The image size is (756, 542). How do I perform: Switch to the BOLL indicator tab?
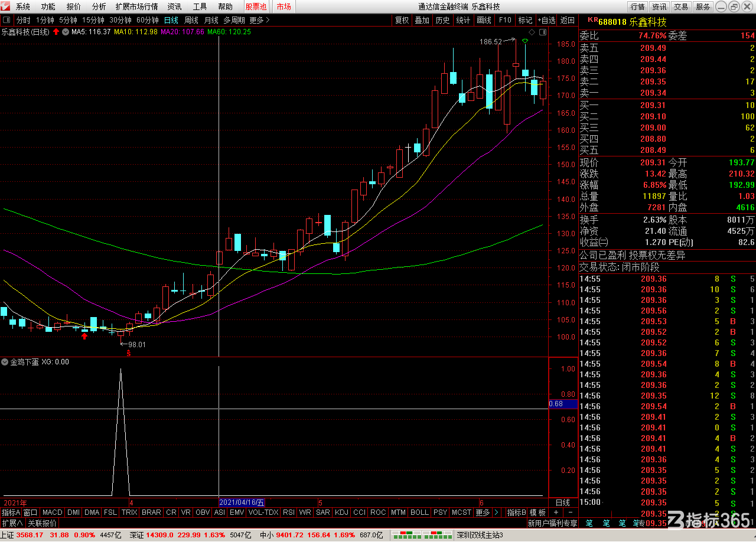419,512
